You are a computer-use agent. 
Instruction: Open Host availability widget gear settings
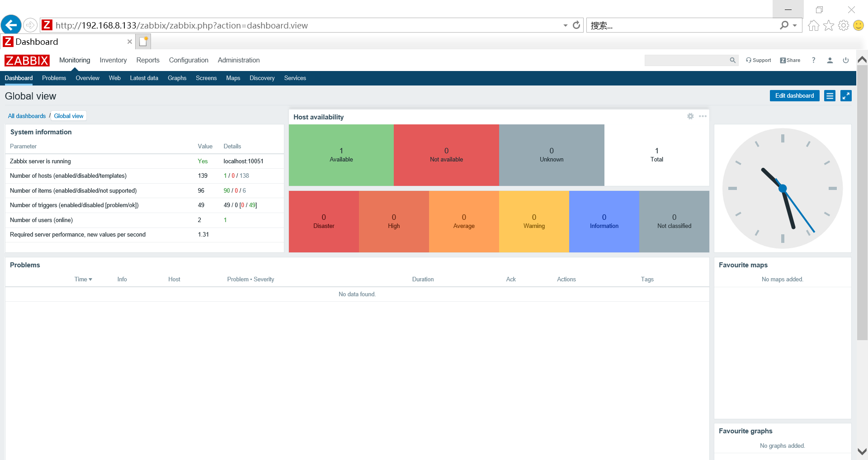click(690, 116)
